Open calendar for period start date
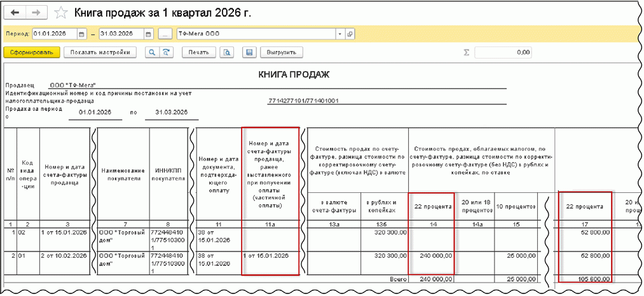This screenshot has width=644, height=296. click(x=81, y=34)
